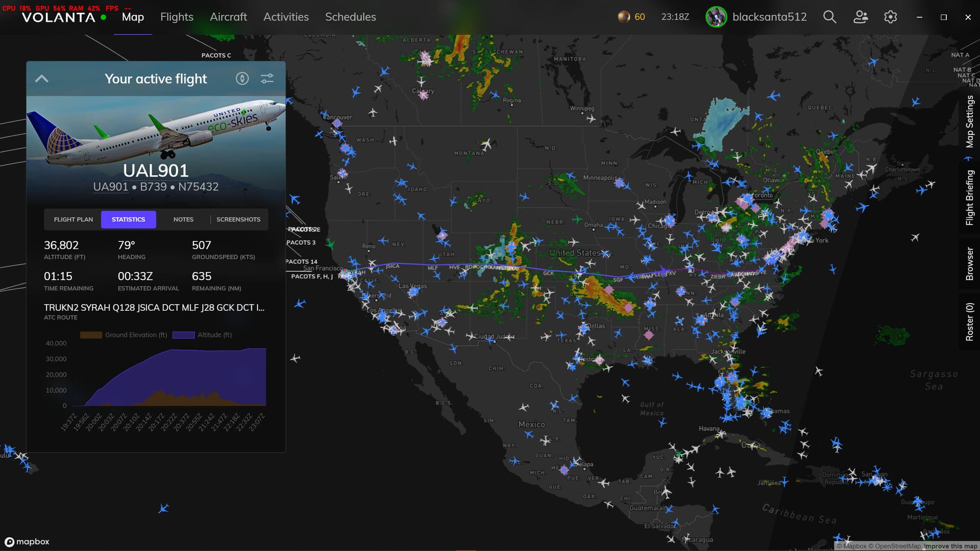The width and height of the screenshot is (980, 551).
Task: Expand the Map Settings side panel
Action: pyautogui.click(x=969, y=121)
